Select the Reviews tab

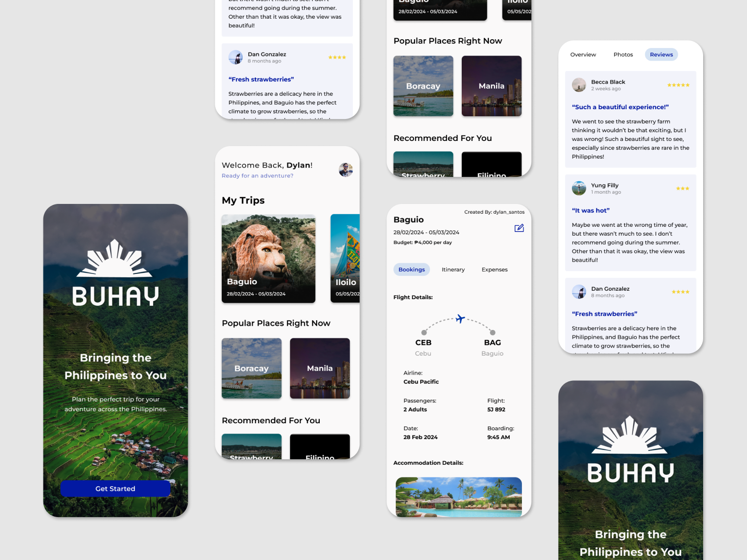pos(662,55)
